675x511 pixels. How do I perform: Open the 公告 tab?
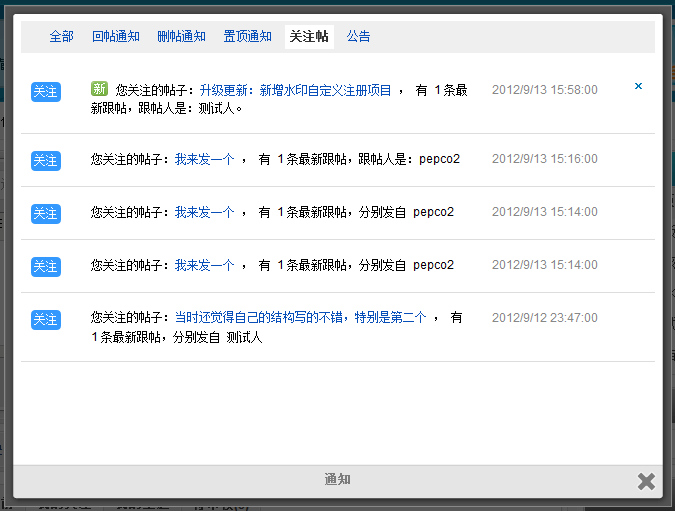tap(358, 36)
